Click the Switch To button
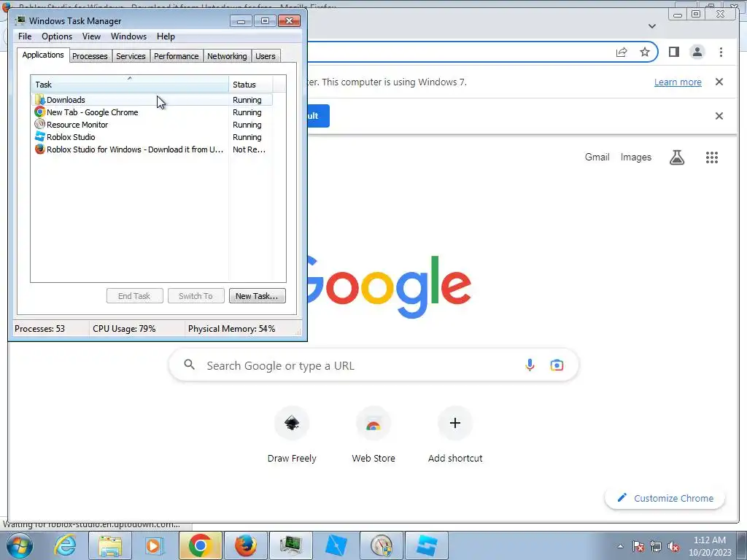Screen dimensions: 747x560 pos(196,296)
